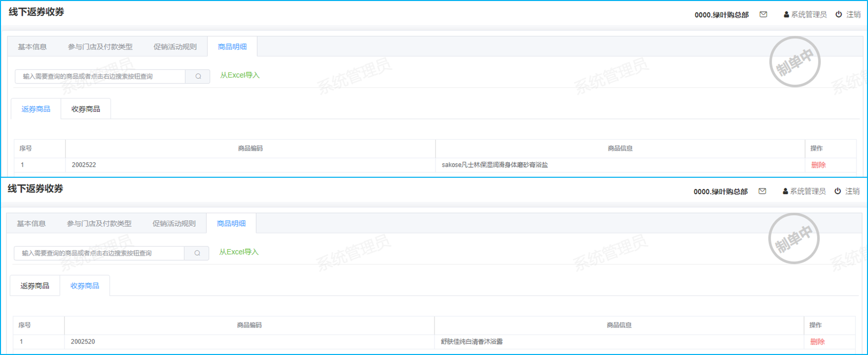Click cell 舒肤佳纯白清香沐浴露
868x355 pixels.
point(619,342)
